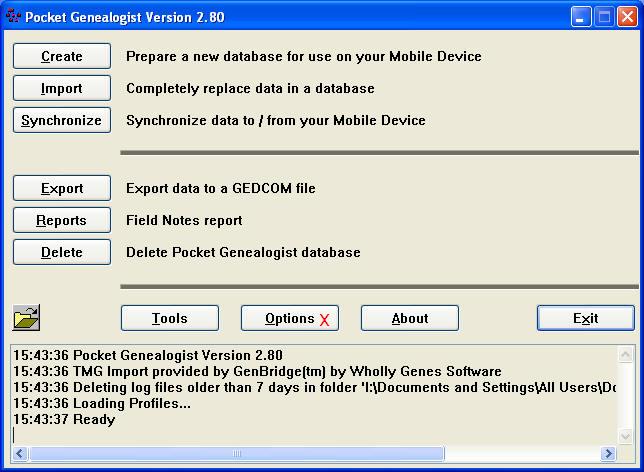The height and width of the screenshot is (472, 644).
Task: Open the log folder icon
Action: click(26, 319)
